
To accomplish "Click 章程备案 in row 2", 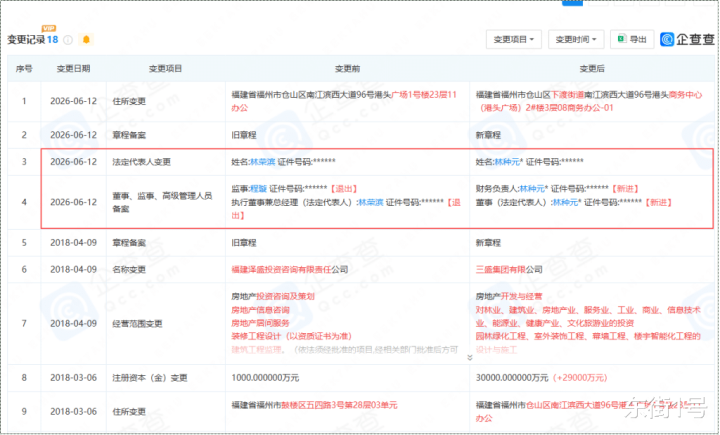I will 129,135.
